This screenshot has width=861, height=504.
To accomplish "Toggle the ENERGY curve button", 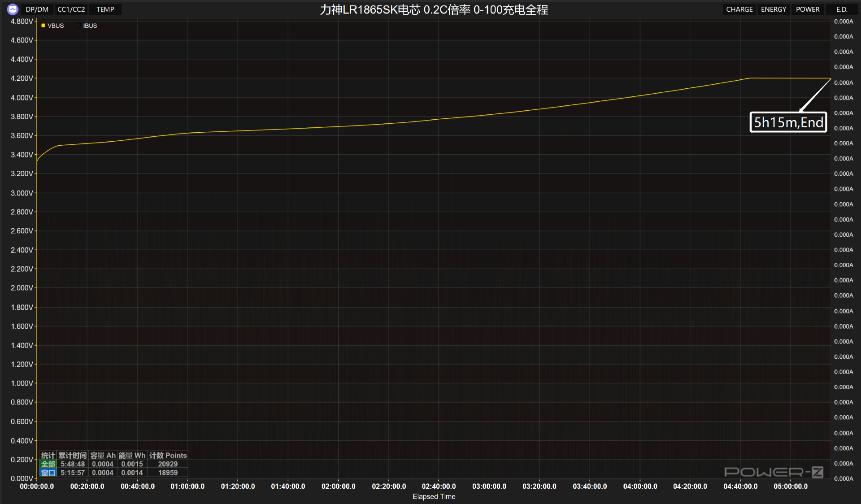I will pyautogui.click(x=774, y=9).
